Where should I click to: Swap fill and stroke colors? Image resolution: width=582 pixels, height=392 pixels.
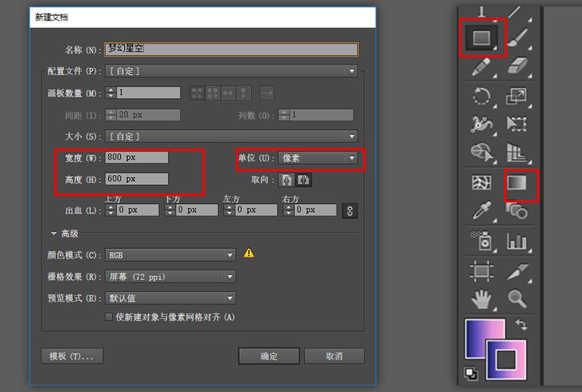coord(521,325)
